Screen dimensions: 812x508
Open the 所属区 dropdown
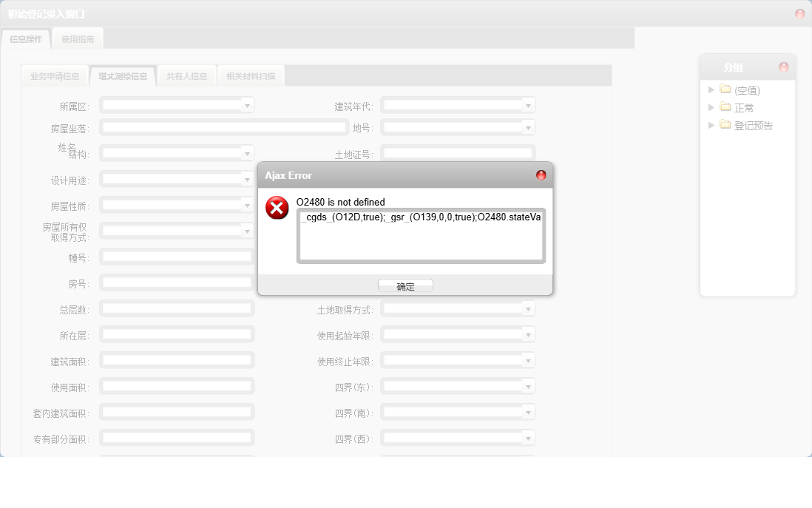pyautogui.click(x=247, y=104)
